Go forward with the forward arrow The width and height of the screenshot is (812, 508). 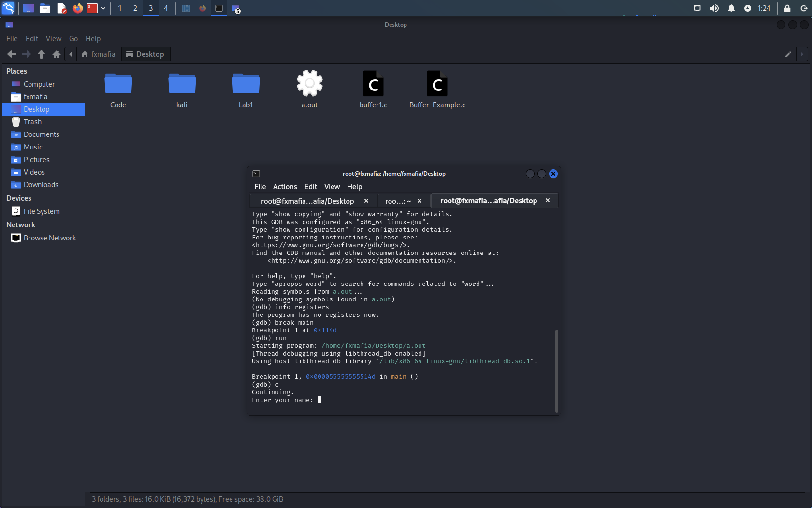click(x=27, y=54)
